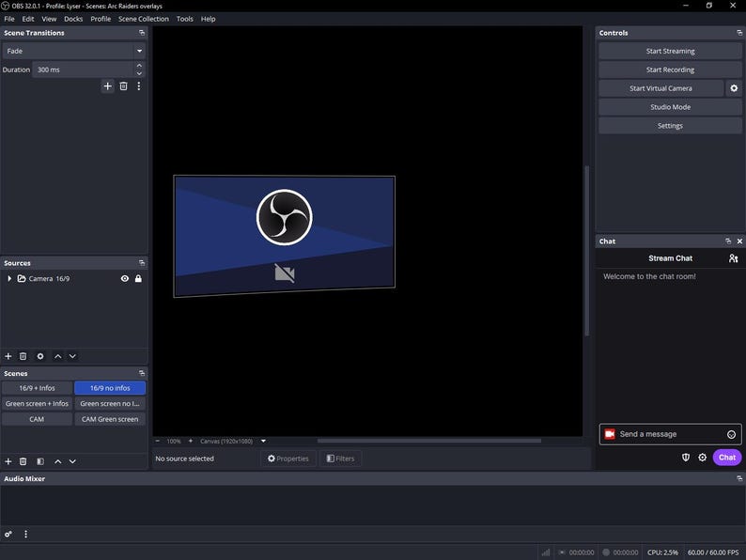Remove transition with trash icon in Scene Transitions

(x=123, y=86)
